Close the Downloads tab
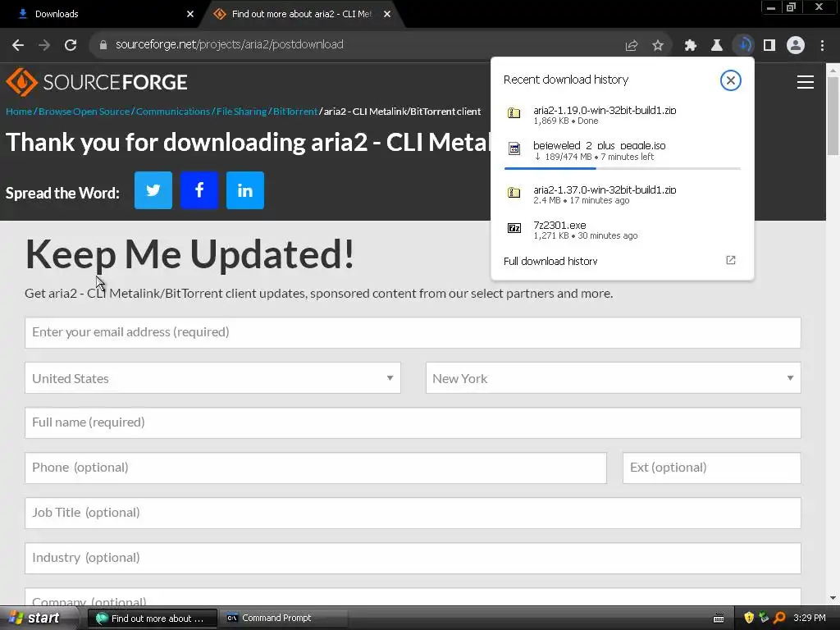Viewport: 840px width, 630px height. pyautogui.click(x=190, y=14)
